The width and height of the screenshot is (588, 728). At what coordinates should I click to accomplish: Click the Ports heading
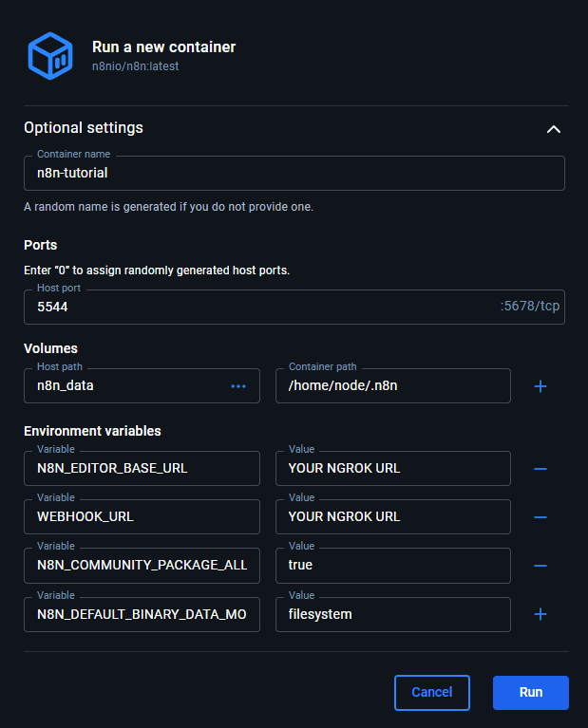pos(41,245)
